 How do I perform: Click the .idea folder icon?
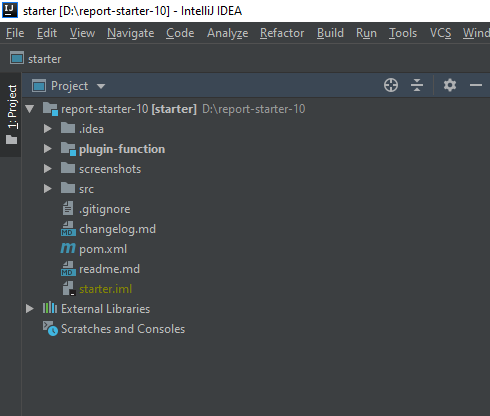68,128
